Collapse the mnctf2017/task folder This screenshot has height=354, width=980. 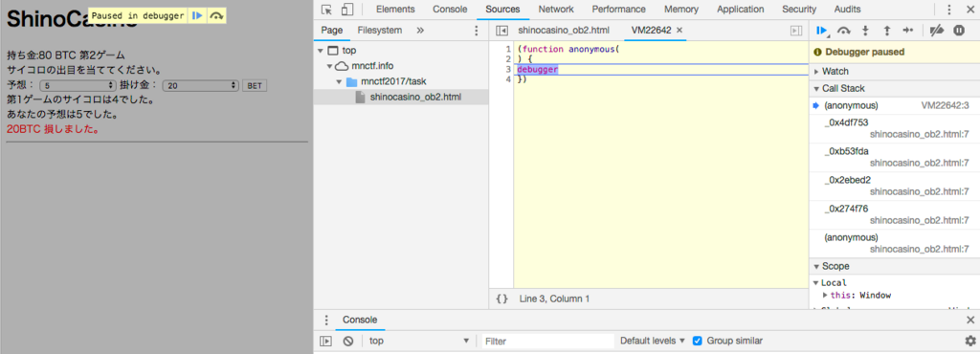(x=339, y=81)
